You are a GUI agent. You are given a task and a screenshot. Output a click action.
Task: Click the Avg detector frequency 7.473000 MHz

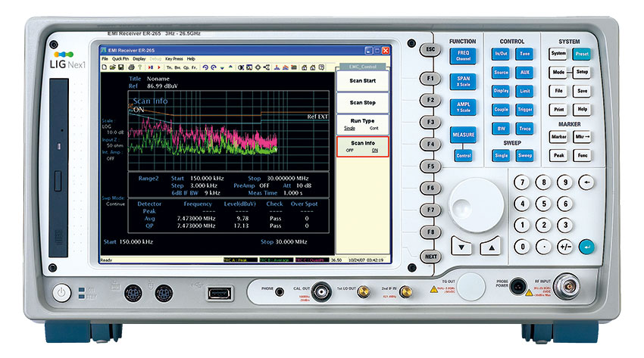(x=196, y=219)
